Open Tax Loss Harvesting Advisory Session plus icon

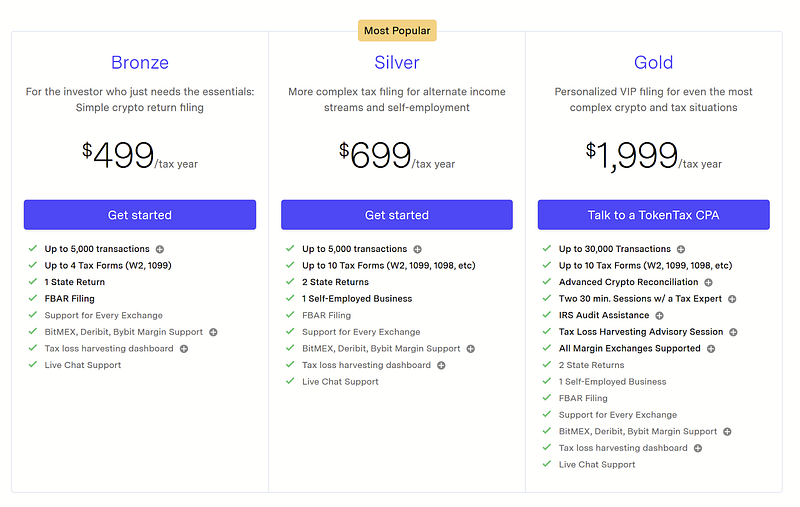click(x=733, y=332)
